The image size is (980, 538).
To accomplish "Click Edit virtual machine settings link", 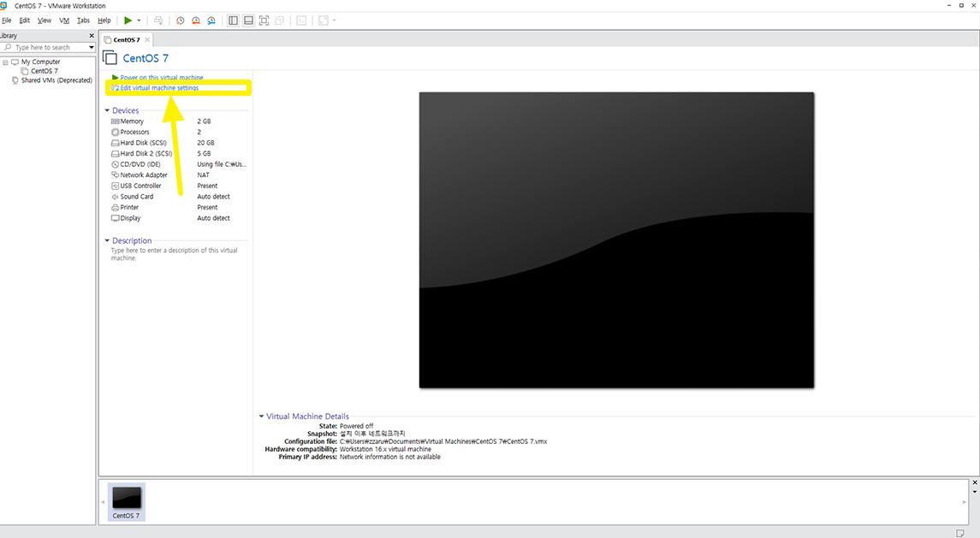I will click(158, 88).
